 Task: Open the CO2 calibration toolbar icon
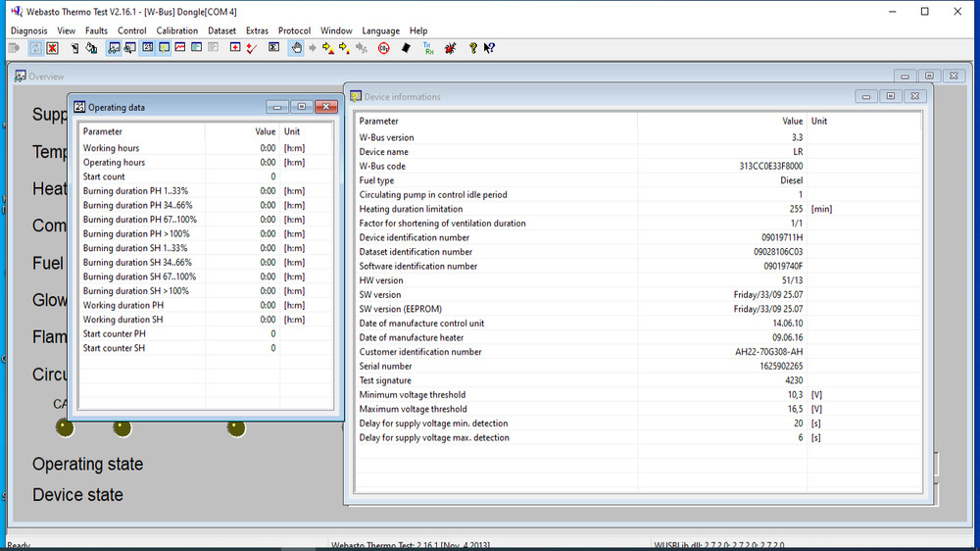tap(384, 48)
